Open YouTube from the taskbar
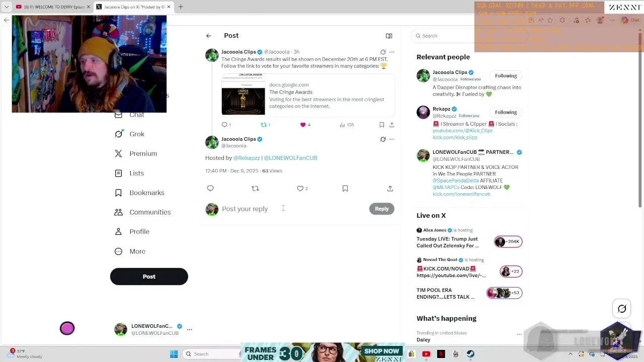 426,354
